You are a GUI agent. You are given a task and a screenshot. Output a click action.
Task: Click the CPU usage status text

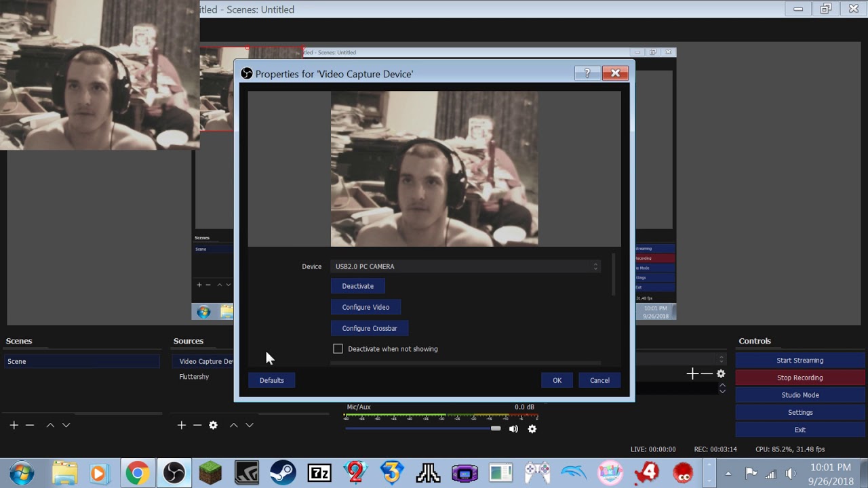coord(790,449)
